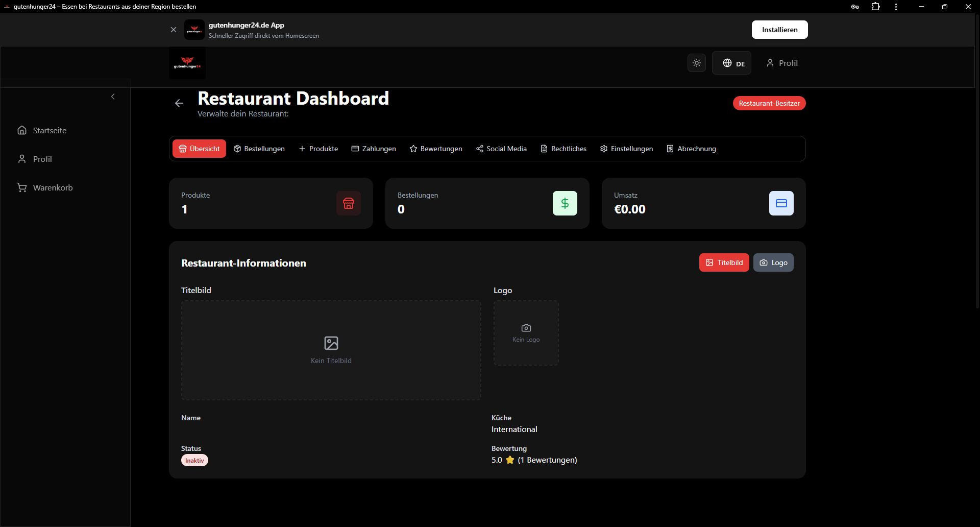The width and height of the screenshot is (980, 527).
Task: Open the DE language selector
Action: pyautogui.click(x=731, y=63)
